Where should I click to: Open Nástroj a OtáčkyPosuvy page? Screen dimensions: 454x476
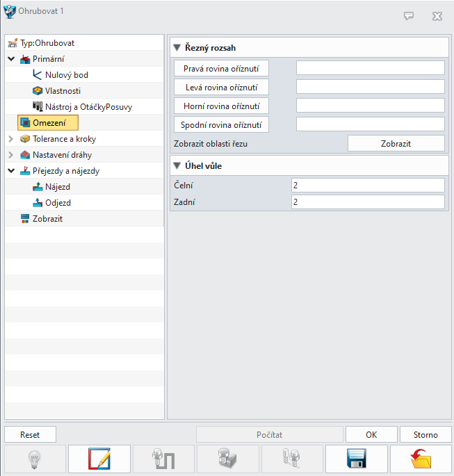[89, 107]
